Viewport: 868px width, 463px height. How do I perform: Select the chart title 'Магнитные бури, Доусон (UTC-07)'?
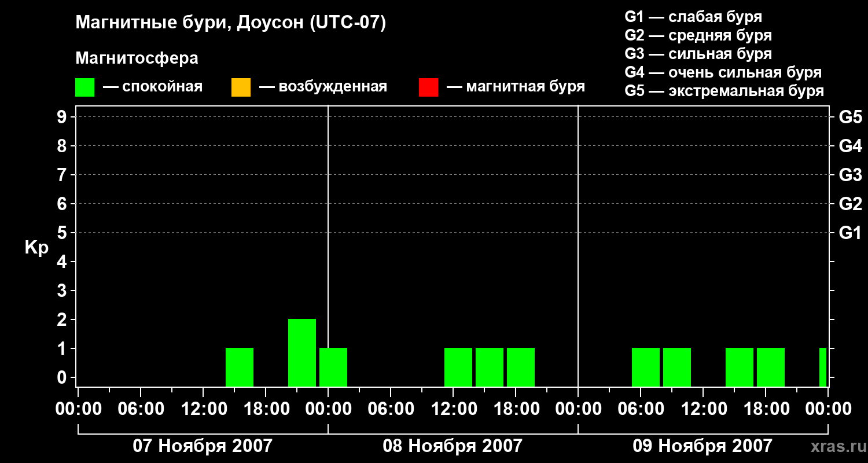point(230,24)
